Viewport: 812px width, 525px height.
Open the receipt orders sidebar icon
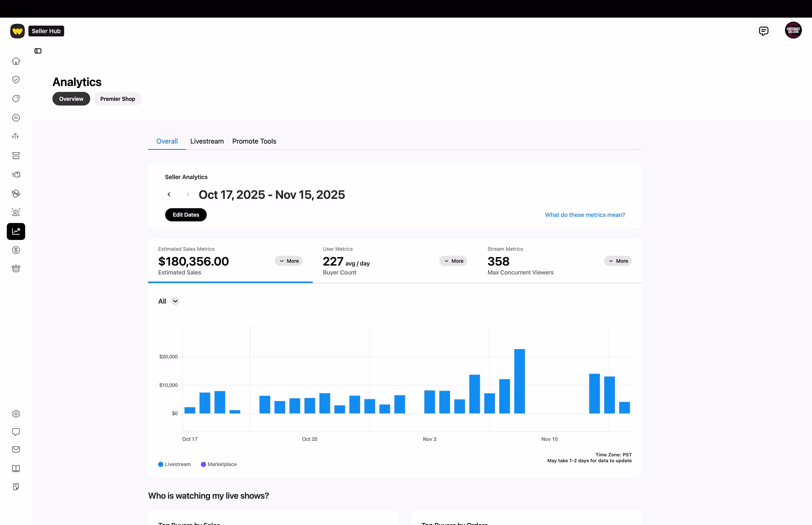(x=16, y=156)
